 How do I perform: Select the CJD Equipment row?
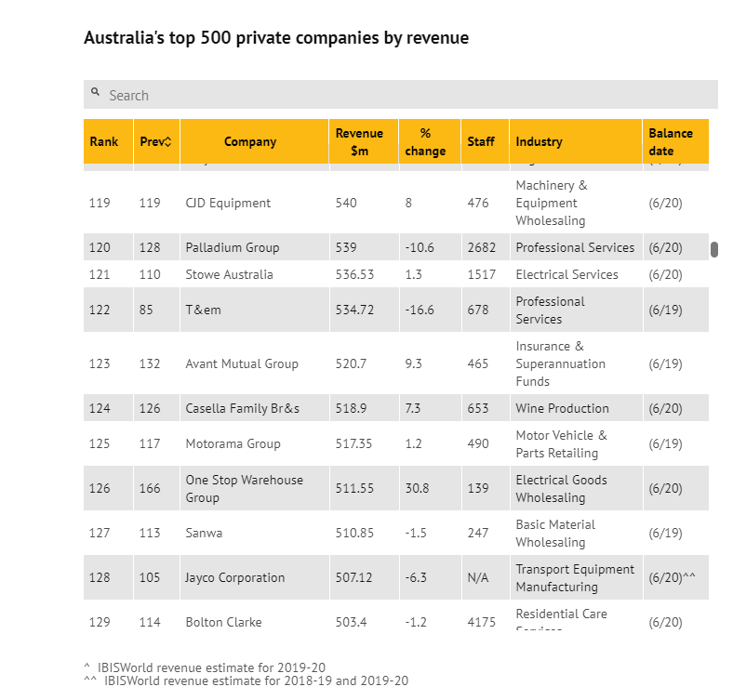click(x=229, y=203)
